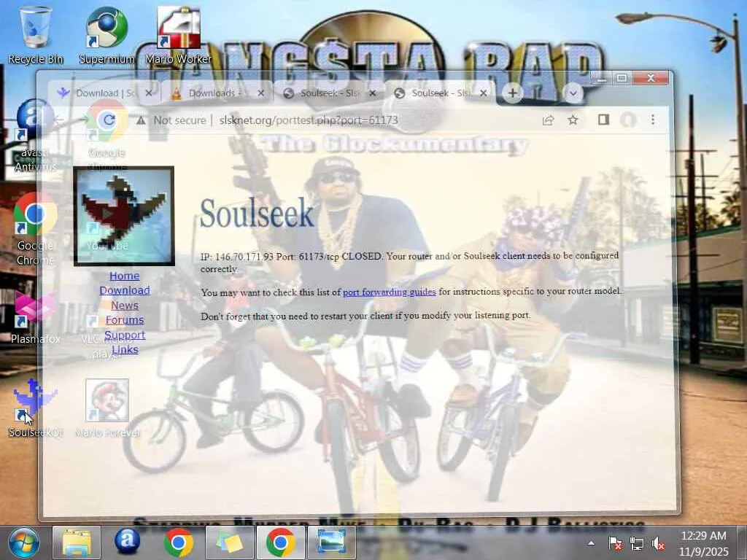Click the Share this page icon
This screenshot has height=560, width=747.
[x=548, y=120]
